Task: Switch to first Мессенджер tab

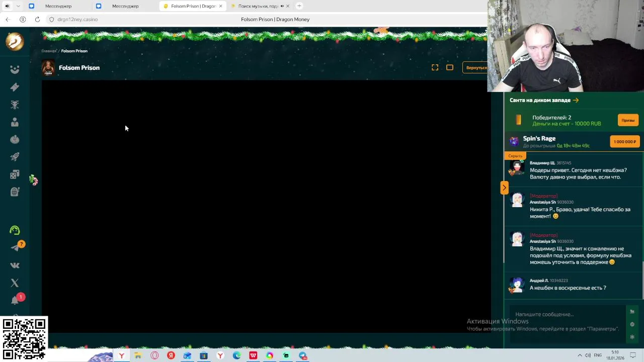Action: point(58,6)
